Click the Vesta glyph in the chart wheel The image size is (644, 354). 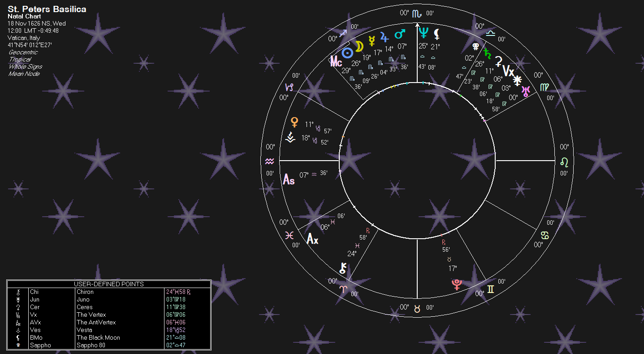[290, 137]
